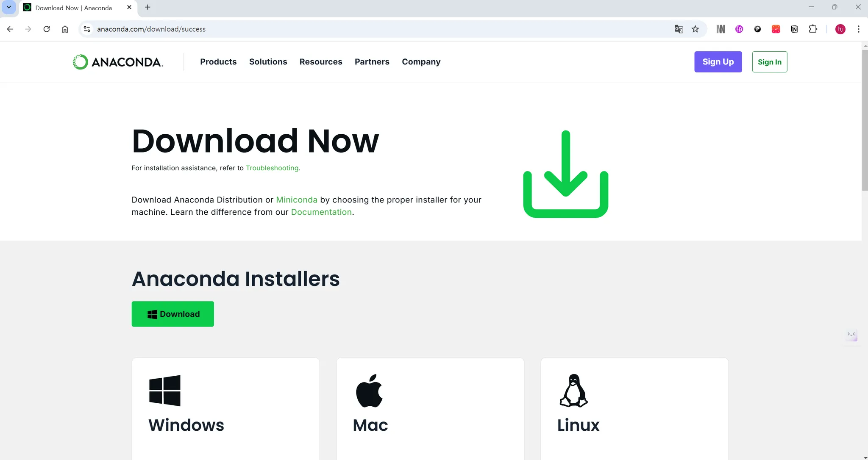The width and height of the screenshot is (868, 460).
Task: Click the site information icon by the URL
Action: click(87, 29)
